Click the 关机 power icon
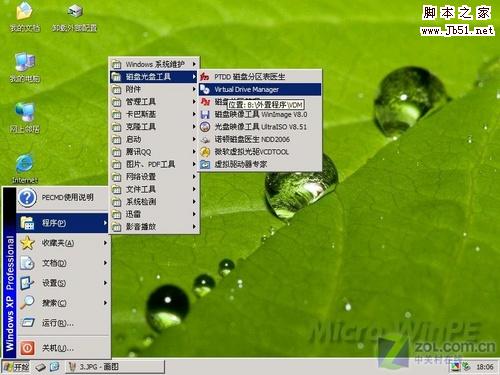The height and width of the screenshot is (375, 500). (x=27, y=348)
